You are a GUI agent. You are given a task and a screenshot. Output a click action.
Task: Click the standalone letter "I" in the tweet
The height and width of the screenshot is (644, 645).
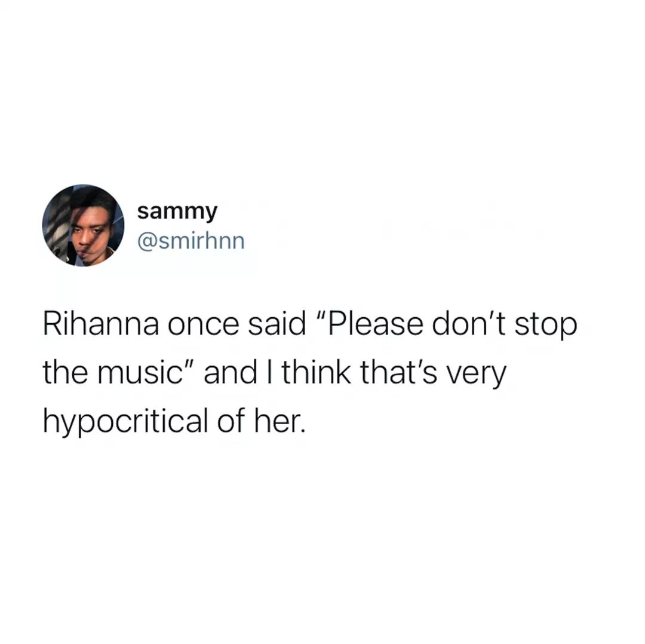tap(269, 372)
